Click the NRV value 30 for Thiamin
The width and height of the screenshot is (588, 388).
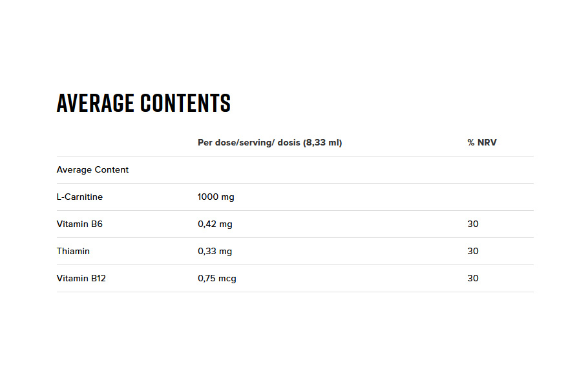(x=473, y=251)
